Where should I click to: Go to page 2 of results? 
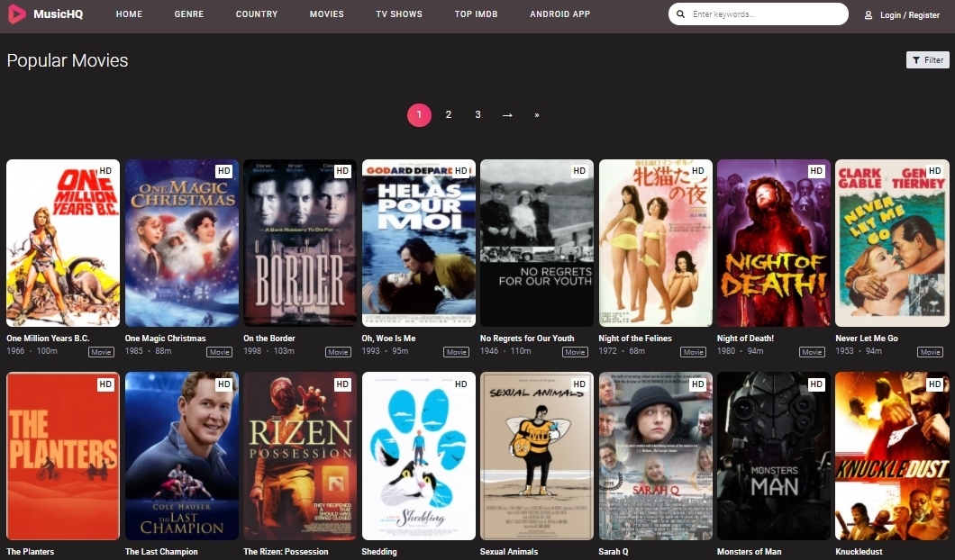[x=449, y=115]
